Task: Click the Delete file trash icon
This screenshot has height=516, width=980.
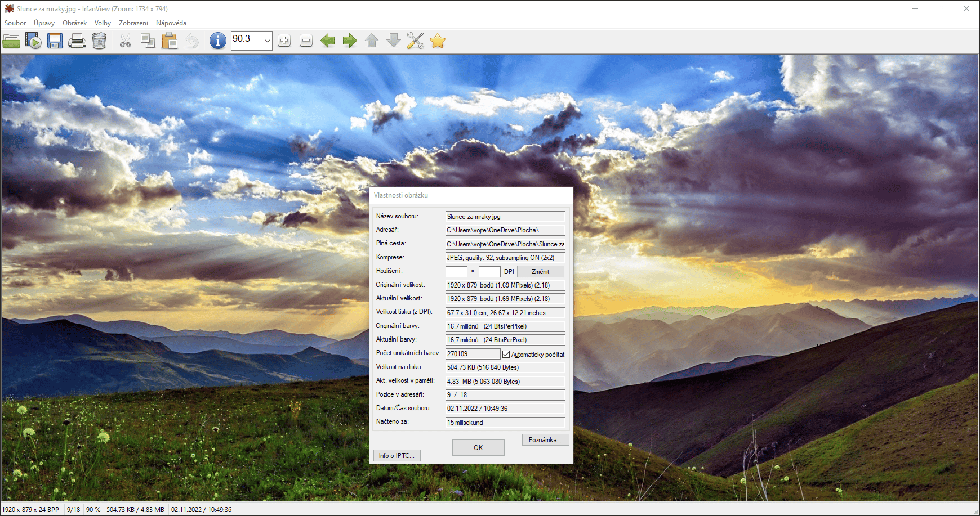Action: pos(99,41)
